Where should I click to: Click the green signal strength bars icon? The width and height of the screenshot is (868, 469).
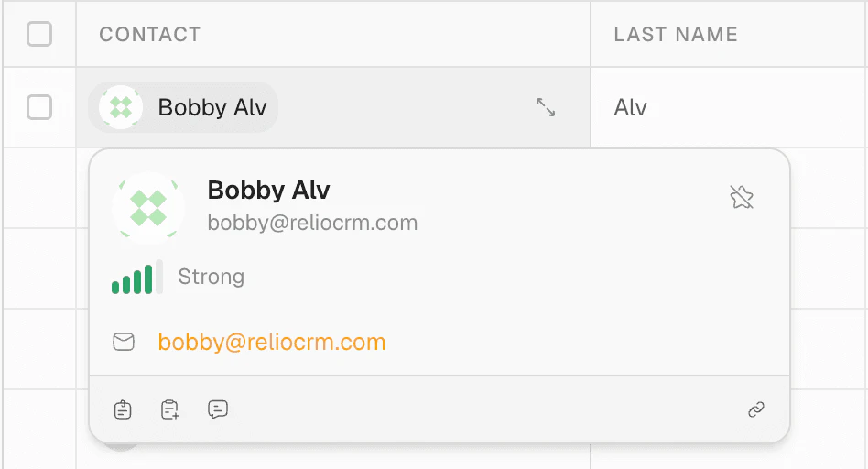click(x=136, y=277)
